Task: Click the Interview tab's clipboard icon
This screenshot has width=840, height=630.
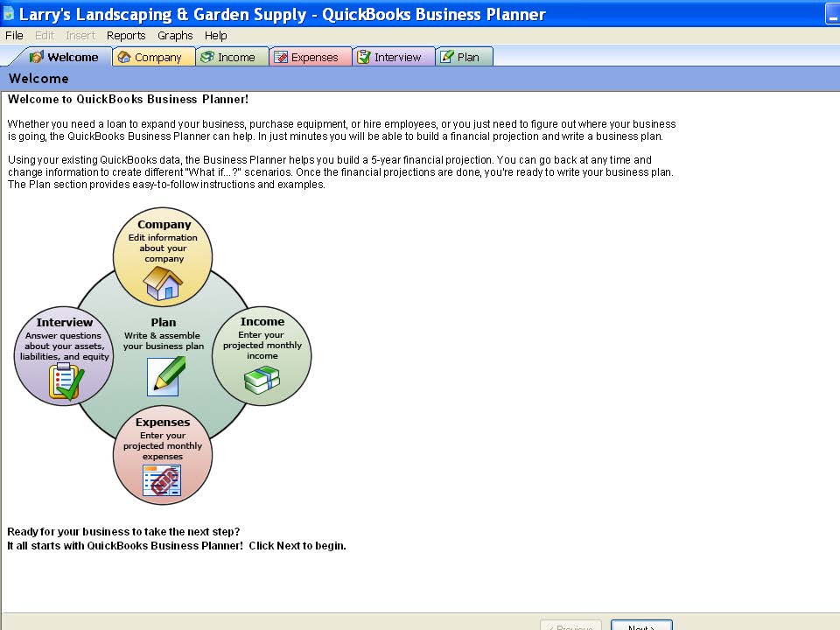Action: (x=364, y=57)
